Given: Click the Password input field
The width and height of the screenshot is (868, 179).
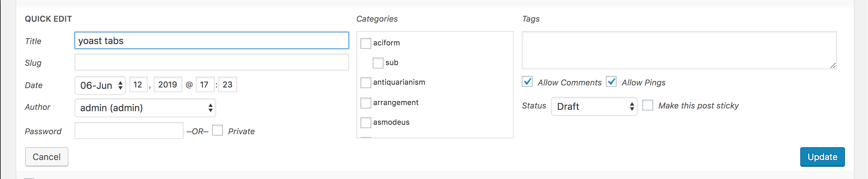Looking at the screenshot, I should 129,131.
